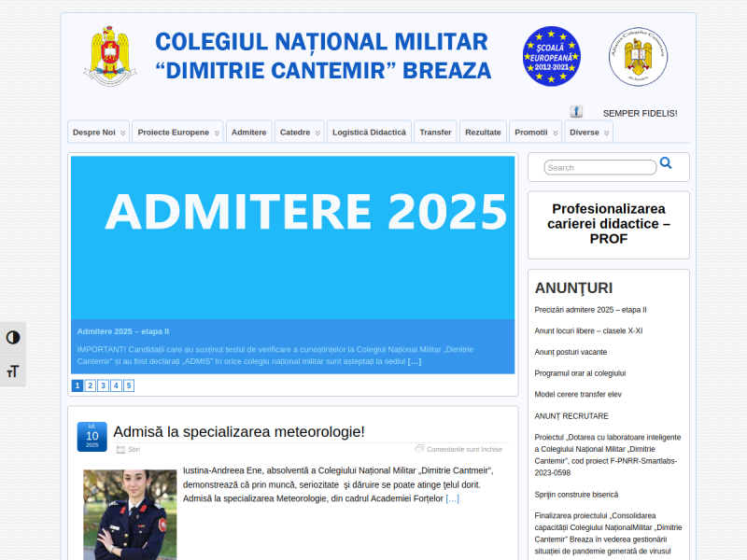Open the Facebook page icon

point(576,110)
